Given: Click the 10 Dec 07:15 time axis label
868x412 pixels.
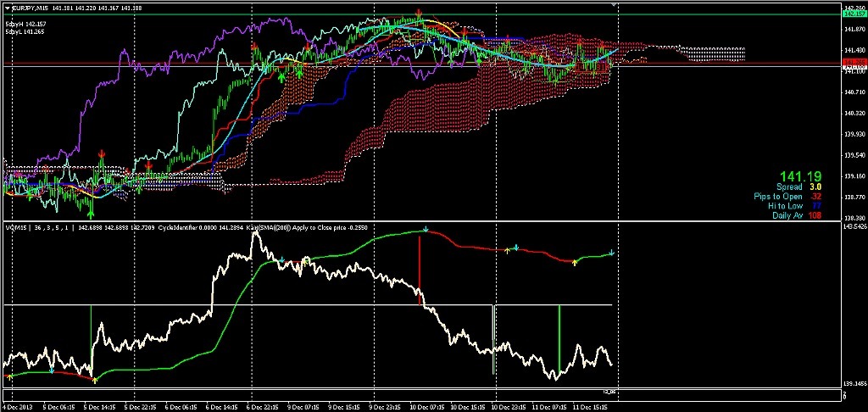Looking at the screenshot, I should tap(427, 407).
